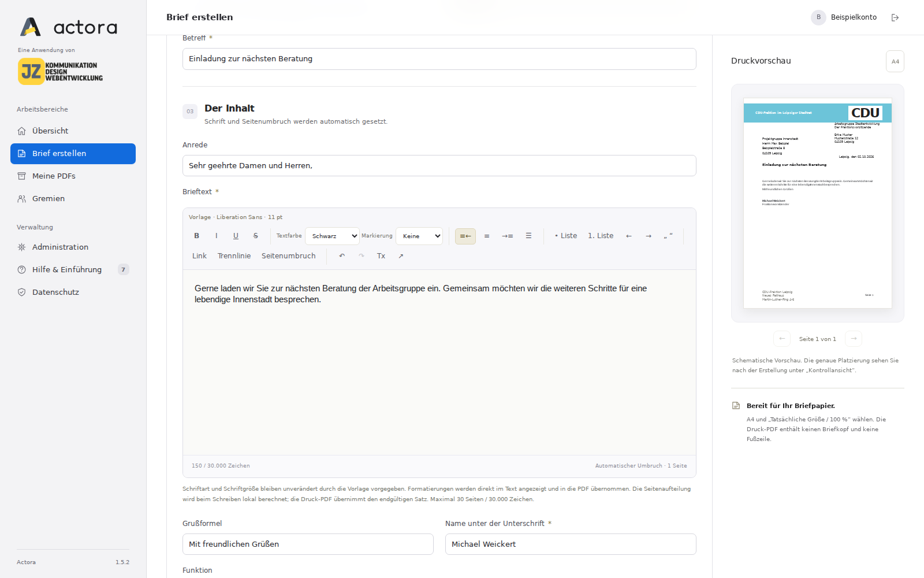
Task: Click the Druckvorschau letter thumbnail
Action: [x=818, y=203]
